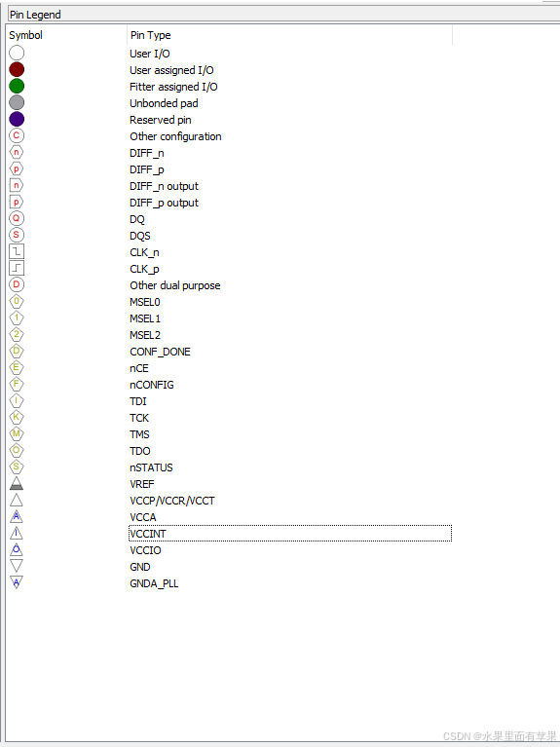
Task: Click the Other dual purpose 'D' symbol
Action: click(17, 285)
